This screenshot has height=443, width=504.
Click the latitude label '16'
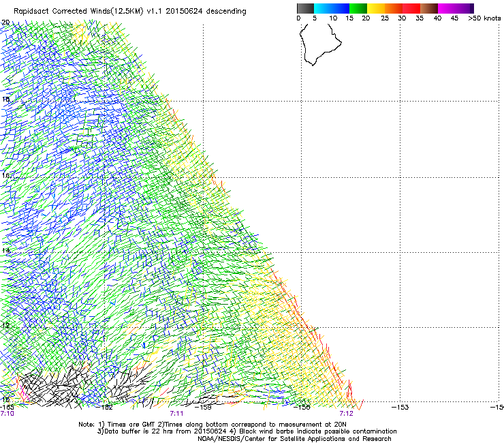point(5,175)
